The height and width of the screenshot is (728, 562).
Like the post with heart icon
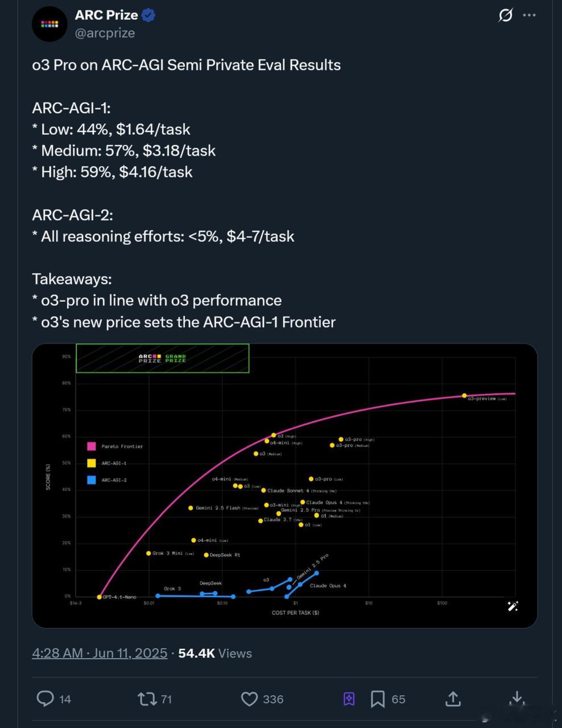(x=249, y=698)
